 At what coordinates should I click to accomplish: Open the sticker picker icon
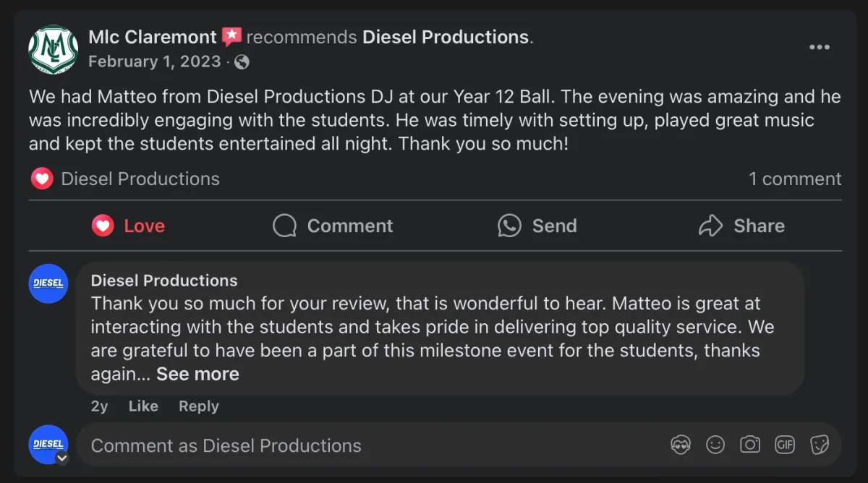coord(820,445)
